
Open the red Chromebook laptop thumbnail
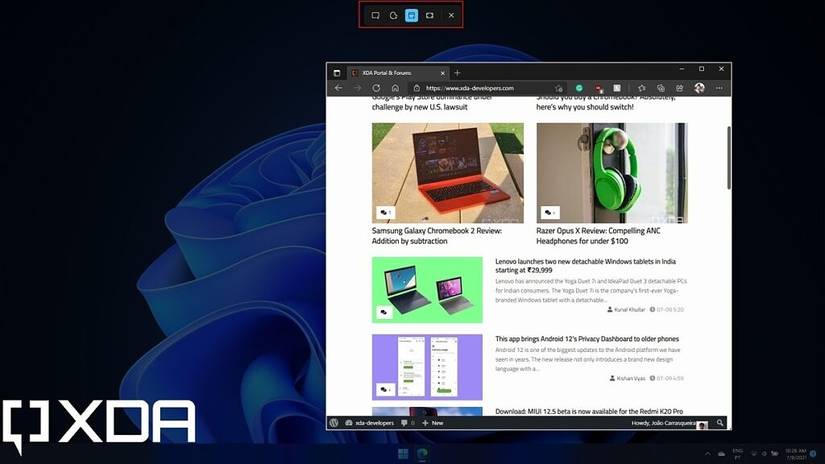click(448, 173)
